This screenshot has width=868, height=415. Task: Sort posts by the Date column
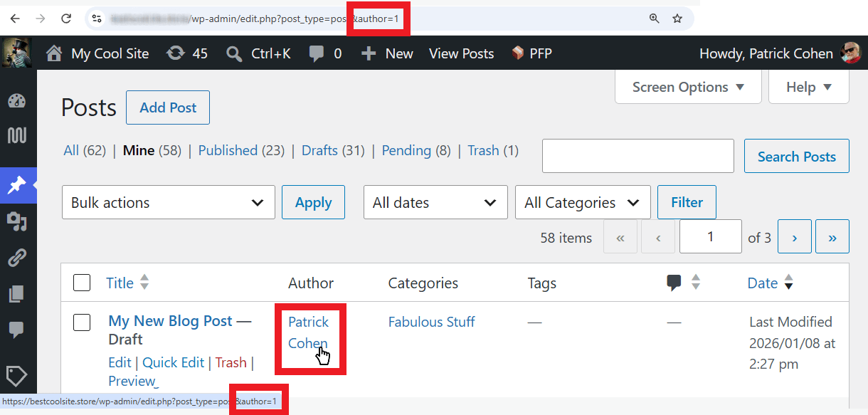pyautogui.click(x=770, y=283)
